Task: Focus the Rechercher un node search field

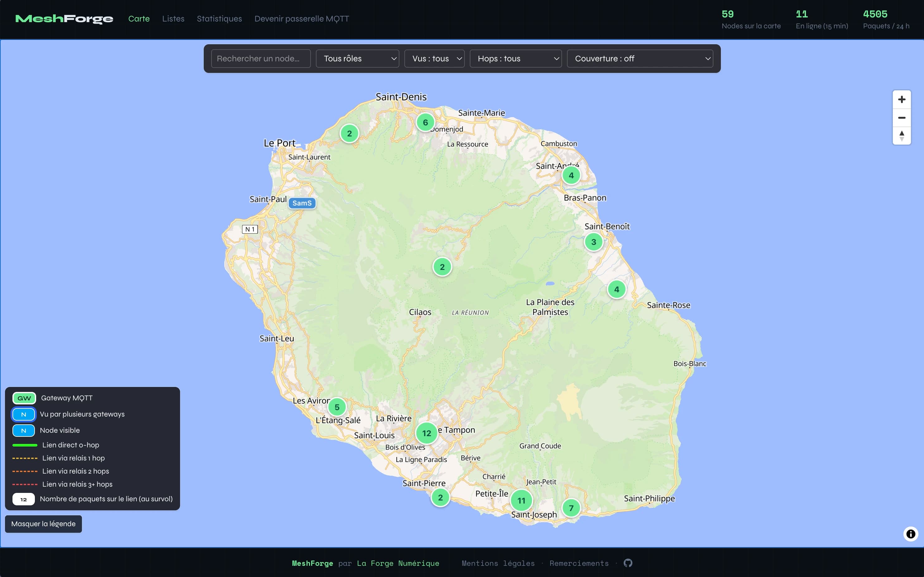Action: (261, 58)
